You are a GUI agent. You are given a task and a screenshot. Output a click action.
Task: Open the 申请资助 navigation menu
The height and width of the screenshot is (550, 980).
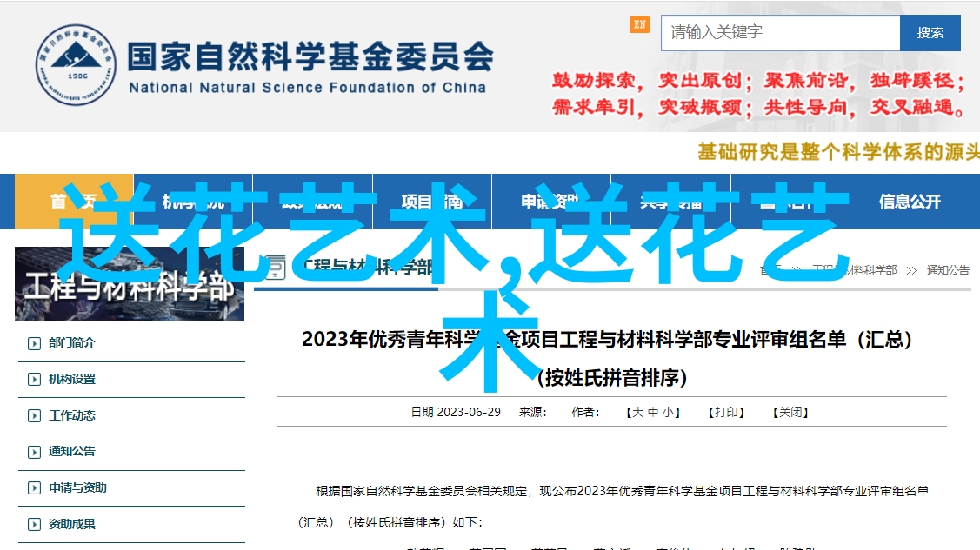click(x=551, y=202)
